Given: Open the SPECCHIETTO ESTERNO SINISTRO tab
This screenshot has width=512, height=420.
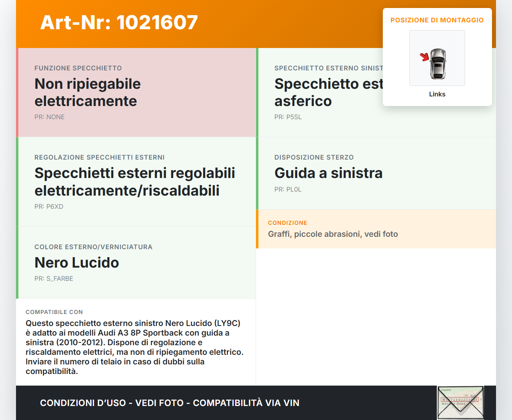Looking at the screenshot, I should click(329, 68).
